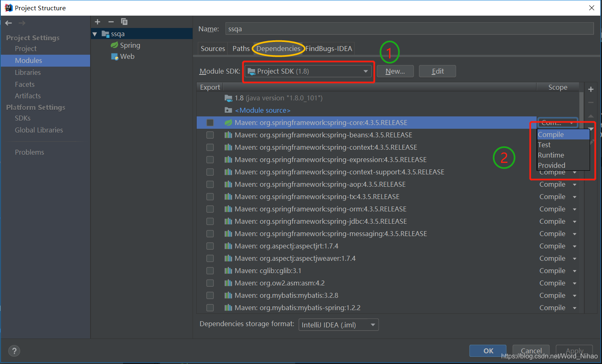Click the back navigation arrow
Viewport: 602px width, 364px height.
click(x=9, y=23)
